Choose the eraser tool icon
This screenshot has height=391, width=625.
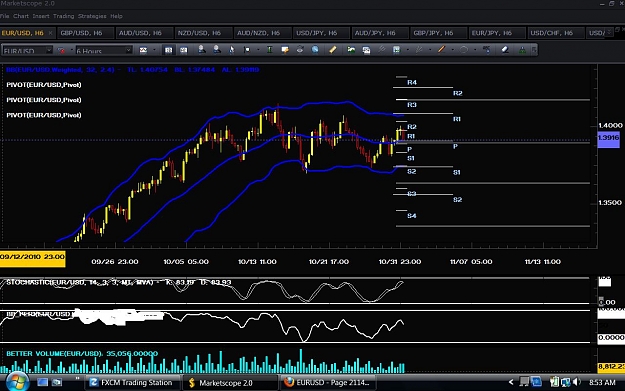[x=505, y=49]
